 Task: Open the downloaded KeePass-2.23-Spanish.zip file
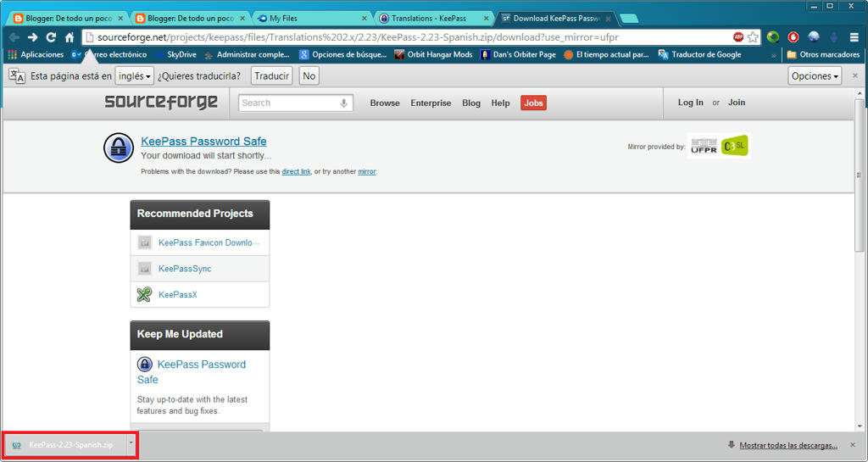click(x=65, y=444)
